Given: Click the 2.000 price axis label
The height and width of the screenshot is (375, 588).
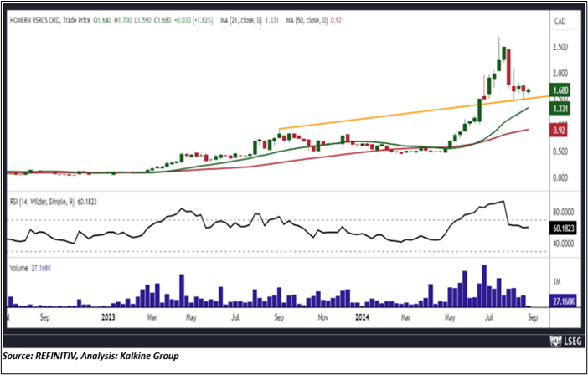Looking at the screenshot, I should [560, 73].
